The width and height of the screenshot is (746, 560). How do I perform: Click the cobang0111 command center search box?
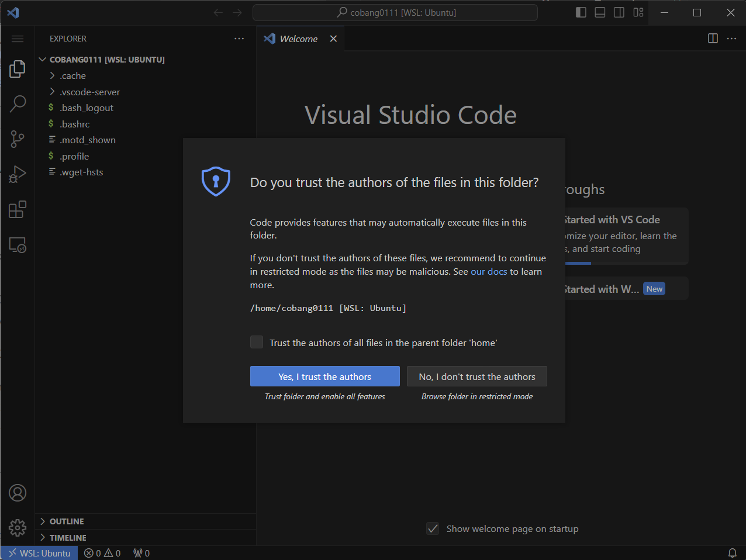(395, 12)
